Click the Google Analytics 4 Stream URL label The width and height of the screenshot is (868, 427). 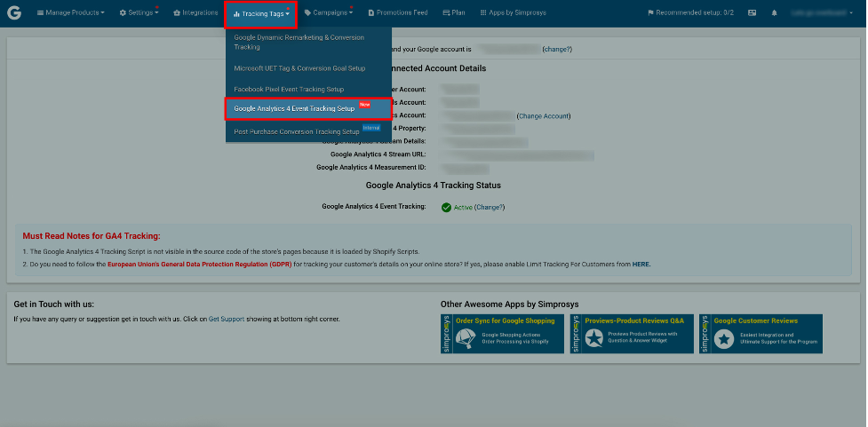coord(378,154)
